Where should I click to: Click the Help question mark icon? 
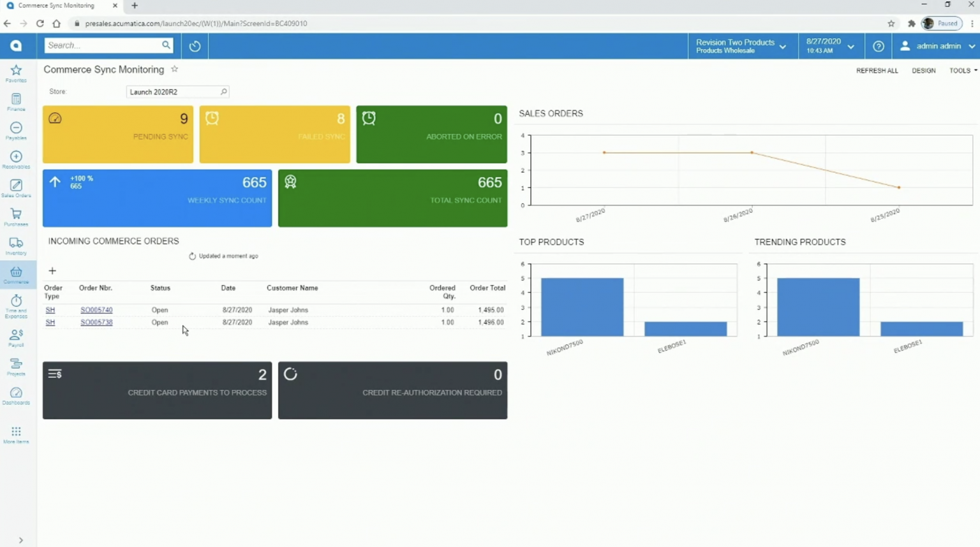[878, 45]
